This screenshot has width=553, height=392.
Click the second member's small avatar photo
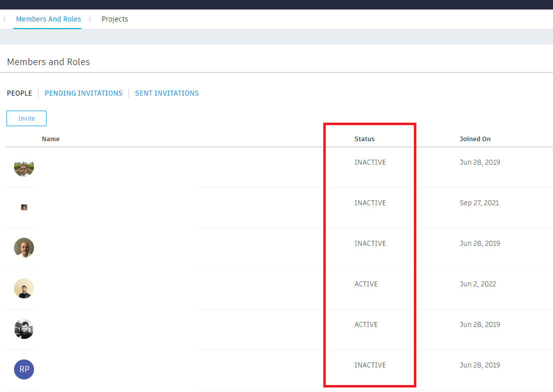point(24,207)
